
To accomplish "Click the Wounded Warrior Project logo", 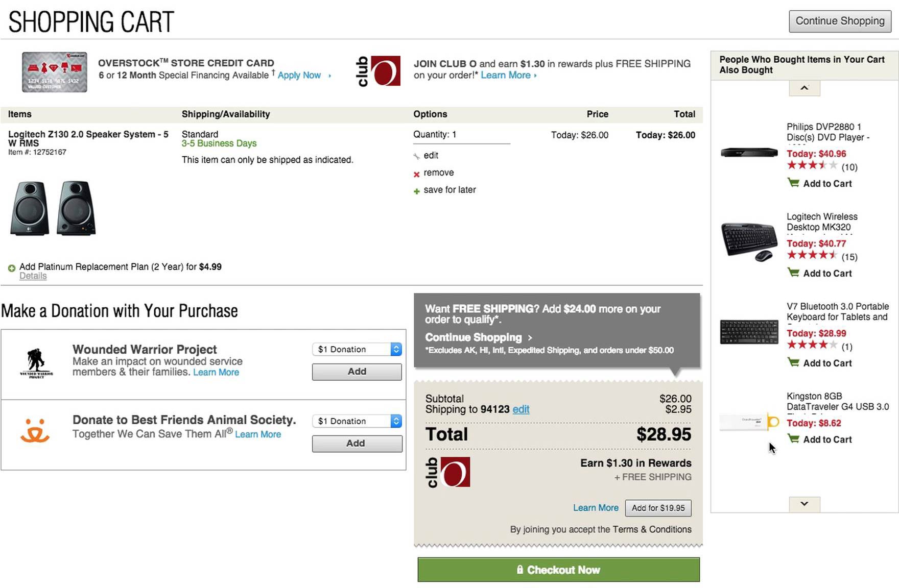I will [x=36, y=362].
